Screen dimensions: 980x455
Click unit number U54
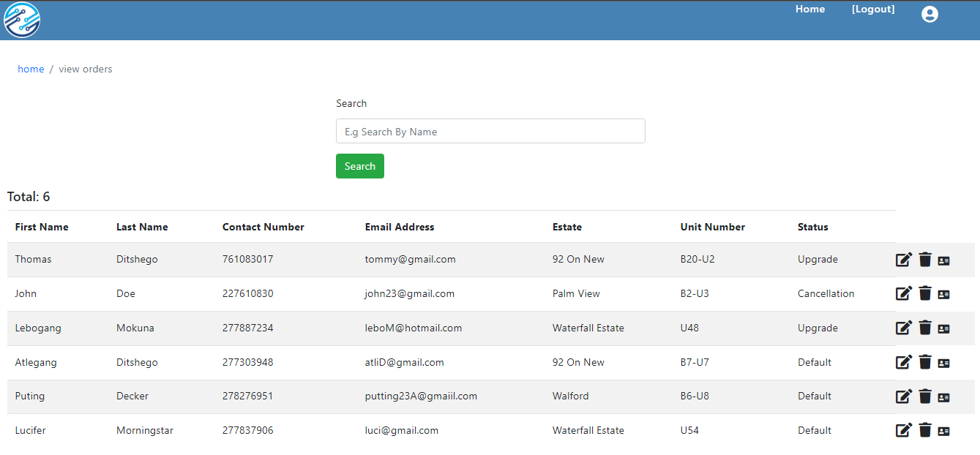(689, 430)
